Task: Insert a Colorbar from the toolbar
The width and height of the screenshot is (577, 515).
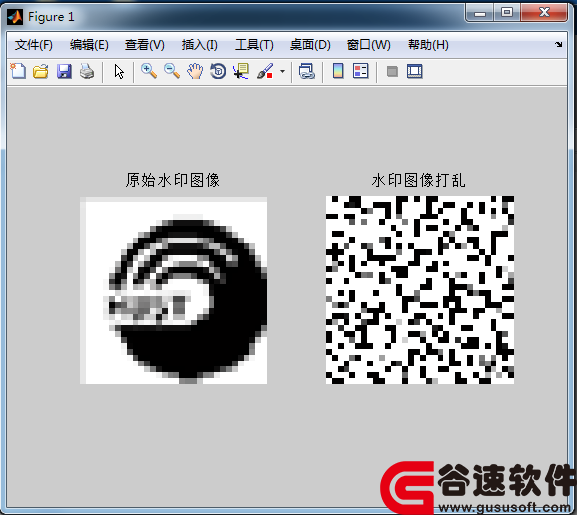Action: tap(338, 71)
